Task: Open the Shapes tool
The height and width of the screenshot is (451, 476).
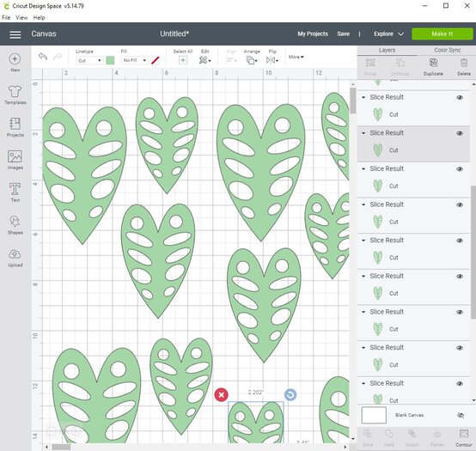Action: click(x=15, y=222)
